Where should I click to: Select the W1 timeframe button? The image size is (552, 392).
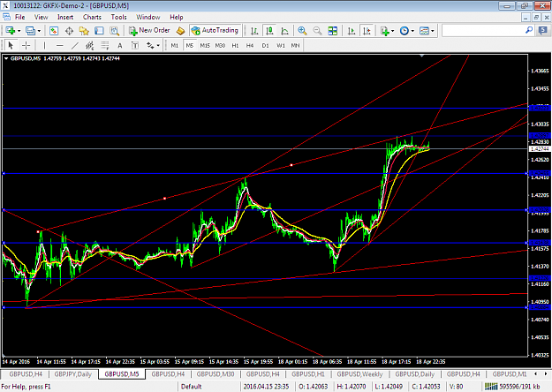(x=281, y=45)
